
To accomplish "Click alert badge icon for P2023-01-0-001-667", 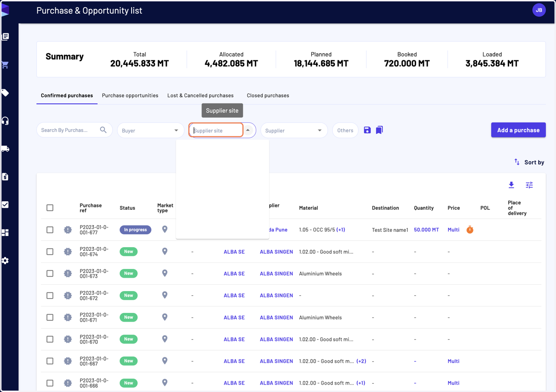I will click(x=68, y=361).
